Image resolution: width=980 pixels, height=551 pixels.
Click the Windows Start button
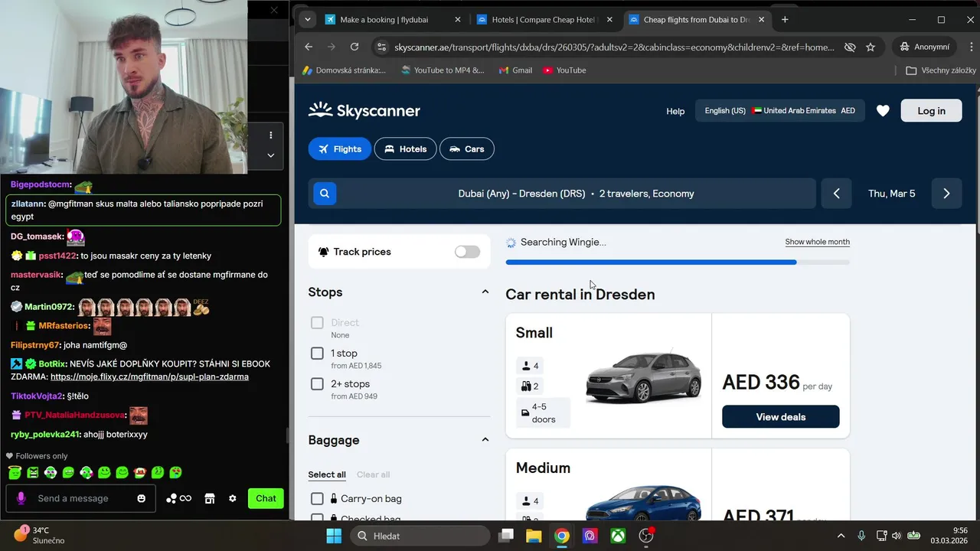click(334, 536)
